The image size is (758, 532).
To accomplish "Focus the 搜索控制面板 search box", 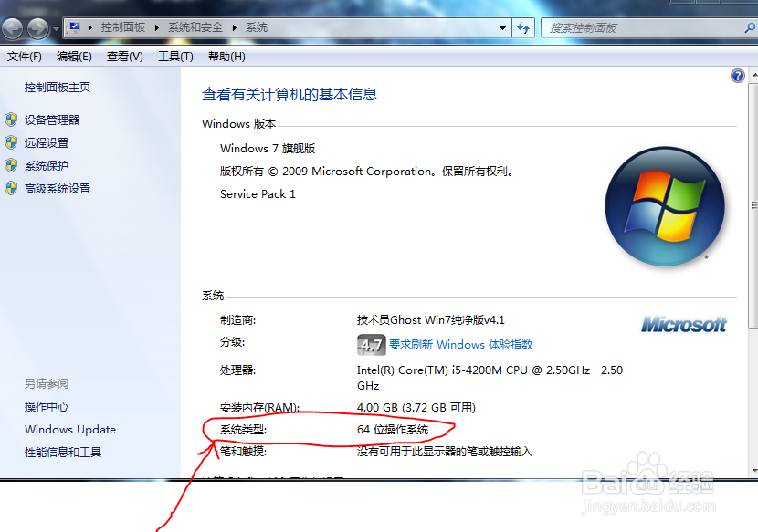I will (x=643, y=28).
